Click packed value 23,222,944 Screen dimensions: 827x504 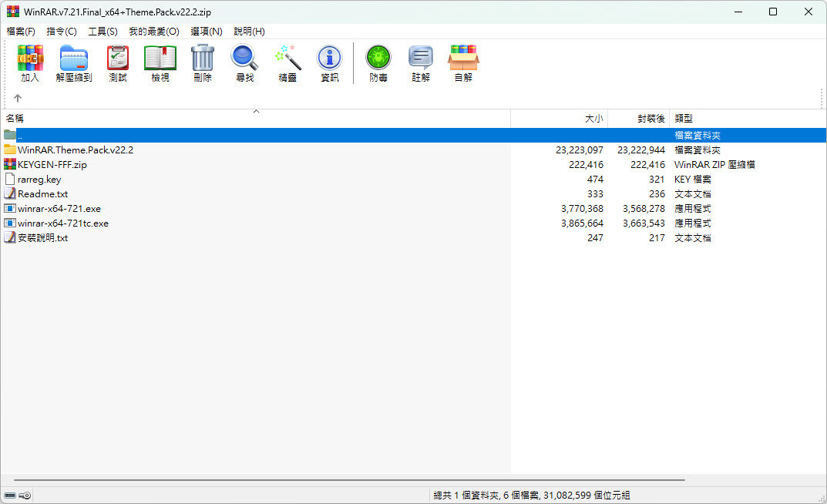point(640,150)
